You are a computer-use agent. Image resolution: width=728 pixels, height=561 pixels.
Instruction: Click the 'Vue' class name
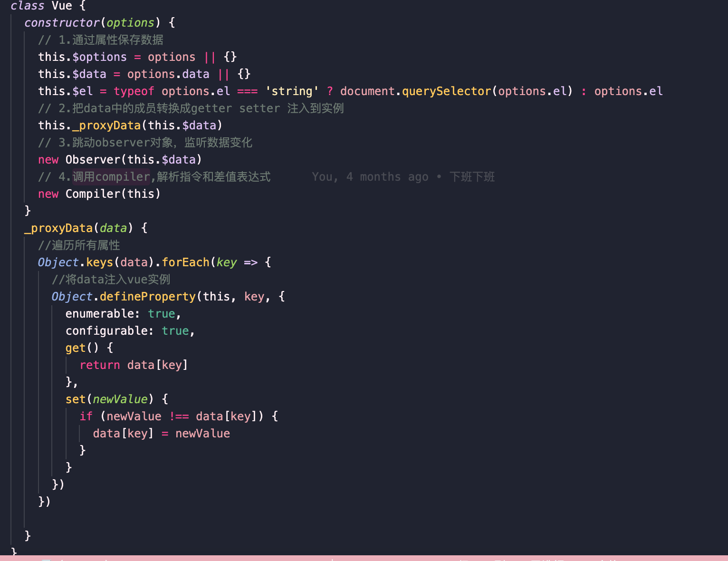(x=62, y=6)
